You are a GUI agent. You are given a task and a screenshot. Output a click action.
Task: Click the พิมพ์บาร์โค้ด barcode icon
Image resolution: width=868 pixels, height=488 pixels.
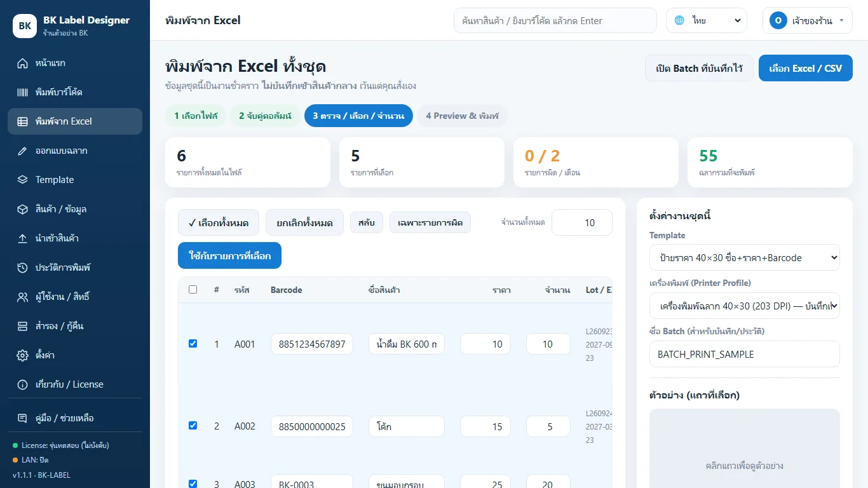[23, 92]
